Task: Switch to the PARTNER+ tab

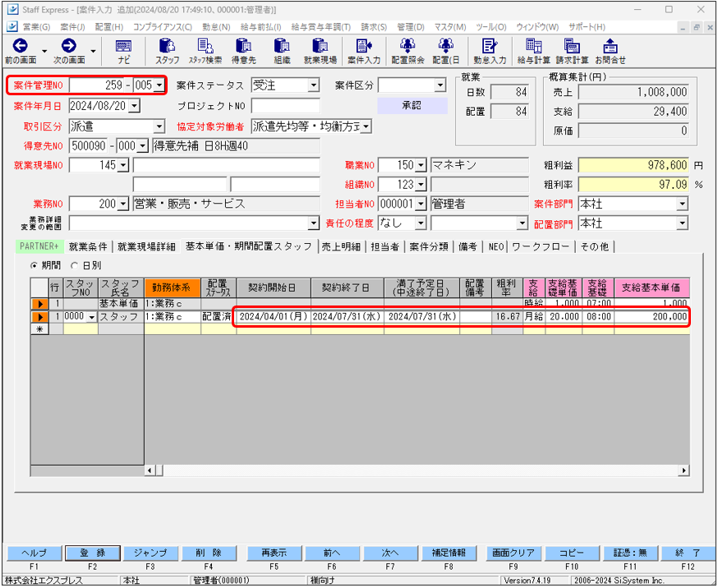Action: pos(39,246)
